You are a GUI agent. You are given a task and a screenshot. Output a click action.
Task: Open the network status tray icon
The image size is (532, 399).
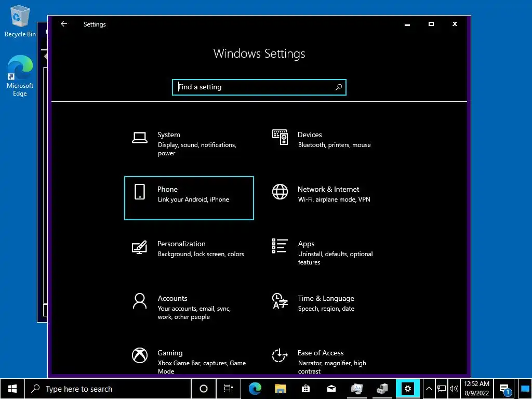pos(442,389)
